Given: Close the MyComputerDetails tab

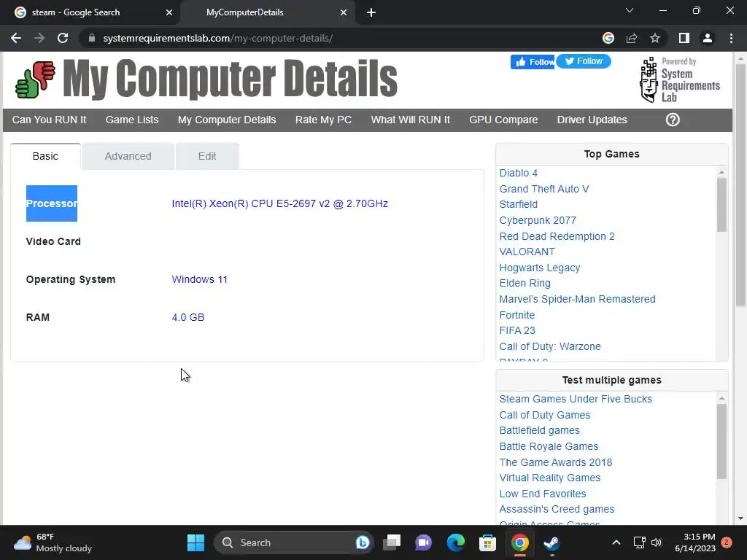Looking at the screenshot, I should (344, 12).
